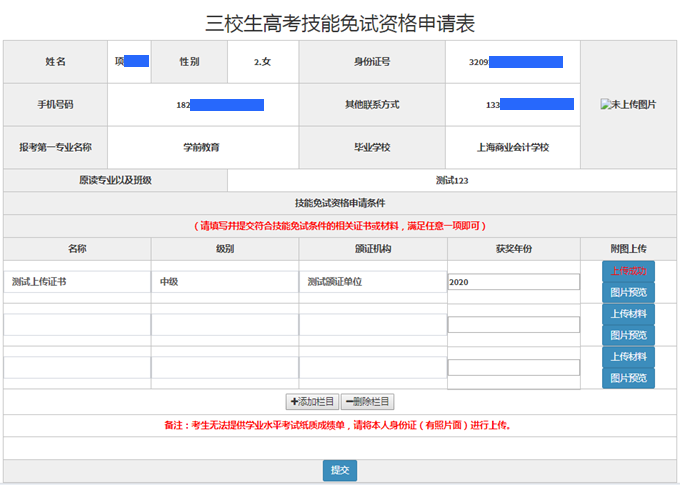Open 图片预览 for the second certificate row

click(628, 335)
